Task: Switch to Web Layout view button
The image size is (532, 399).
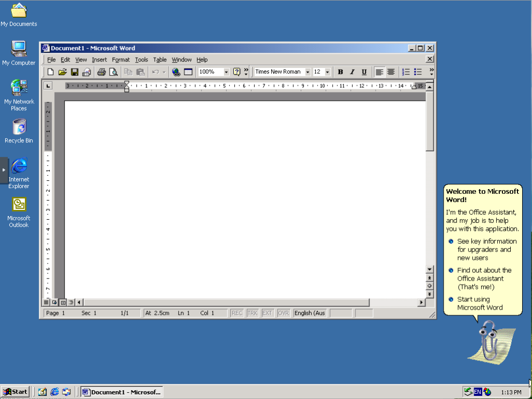Action: tap(55, 302)
